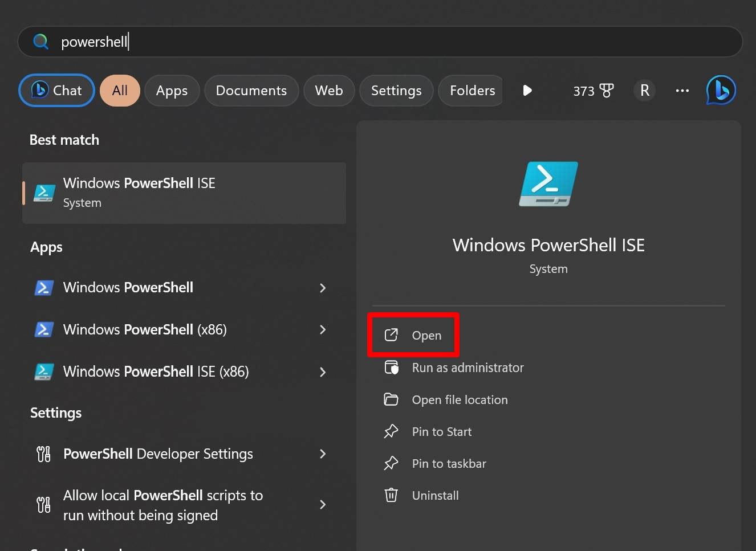Select the Windows PowerShell ISE app icon
The height and width of the screenshot is (551, 756).
(44, 193)
